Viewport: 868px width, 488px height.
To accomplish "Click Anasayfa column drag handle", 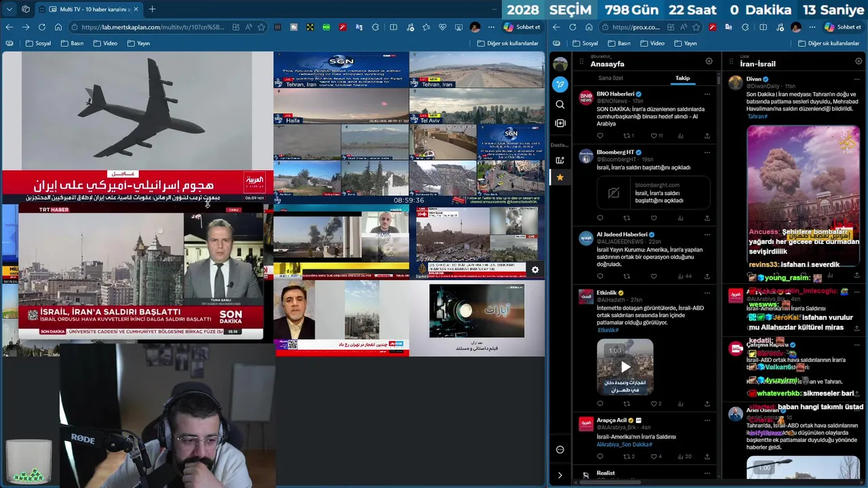I will tap(581, 61).
